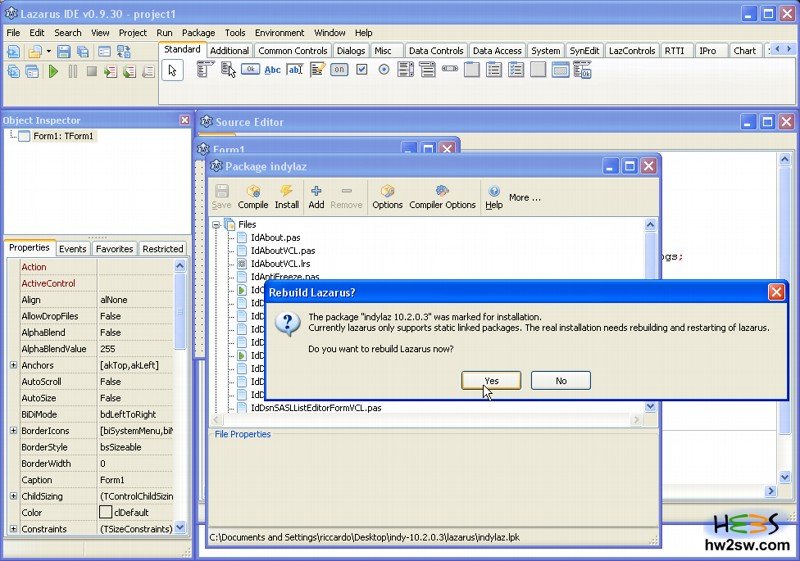This screenshot has height=561, width=800.
Task: Select the TMemo component icon
Action: 317,69
